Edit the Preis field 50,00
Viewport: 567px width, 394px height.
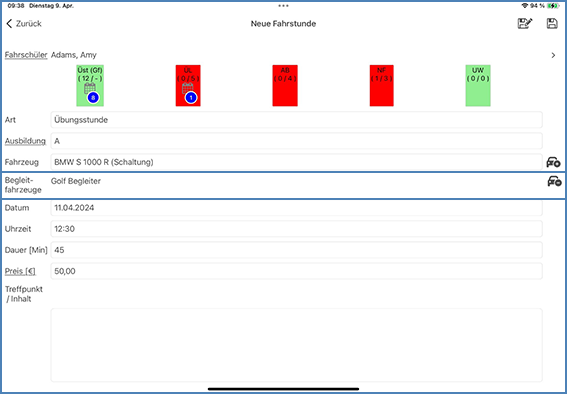coord(296,271)
